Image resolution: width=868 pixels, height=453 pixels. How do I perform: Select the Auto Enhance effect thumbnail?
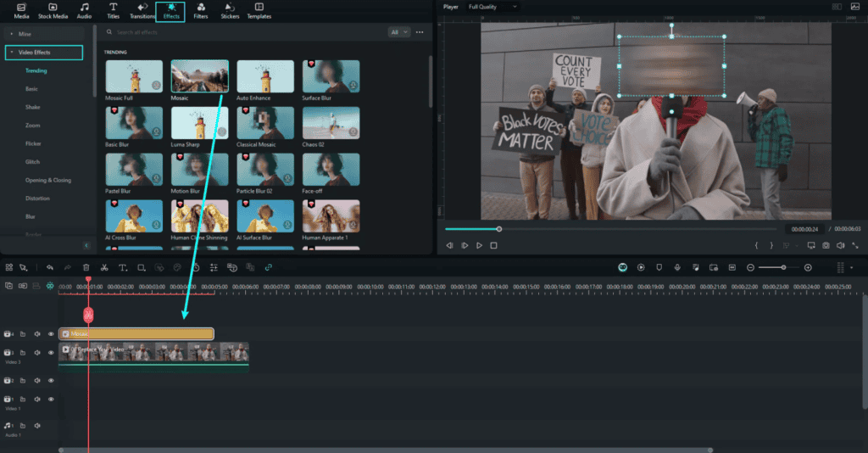(x=265, y=76)
